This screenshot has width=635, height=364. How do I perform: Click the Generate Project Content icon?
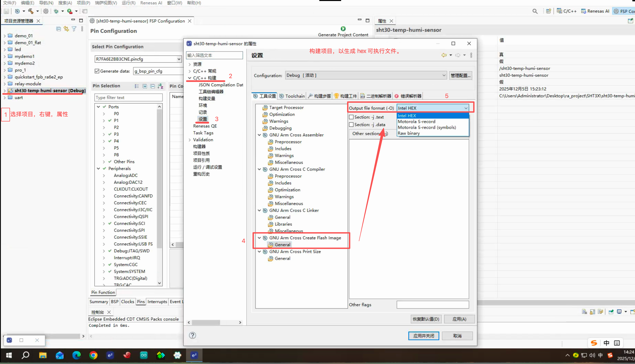(343, 29)
